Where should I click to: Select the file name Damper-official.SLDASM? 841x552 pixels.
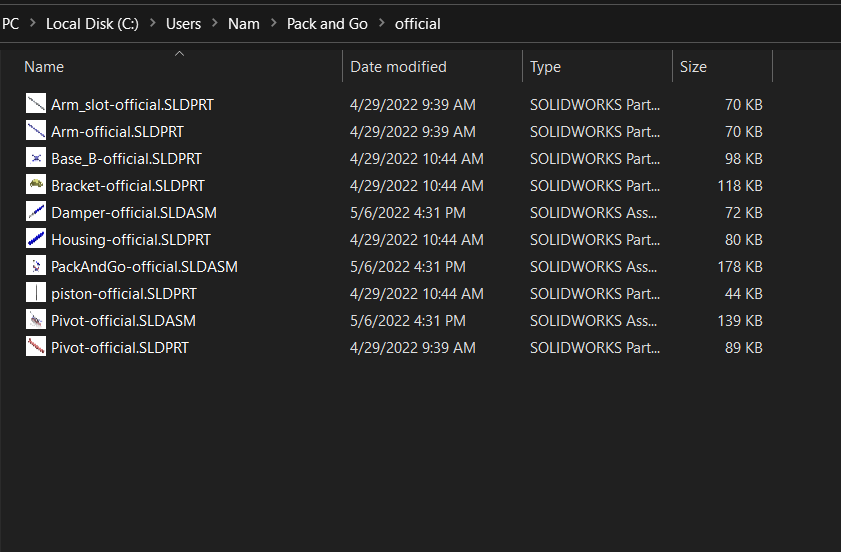coord(134,212)
